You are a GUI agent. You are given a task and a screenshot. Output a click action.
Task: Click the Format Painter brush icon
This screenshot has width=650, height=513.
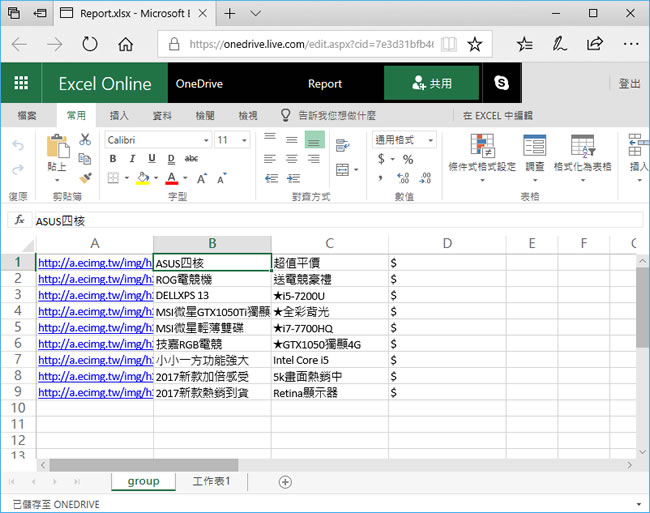click(85, 178)
